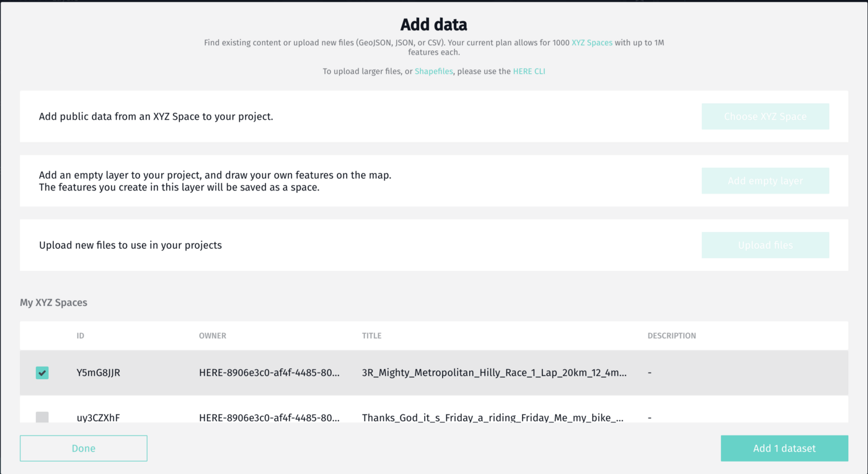Click the Y5mG8JJR space ID
Screen dimensions: 868x474
pos(99,373)
